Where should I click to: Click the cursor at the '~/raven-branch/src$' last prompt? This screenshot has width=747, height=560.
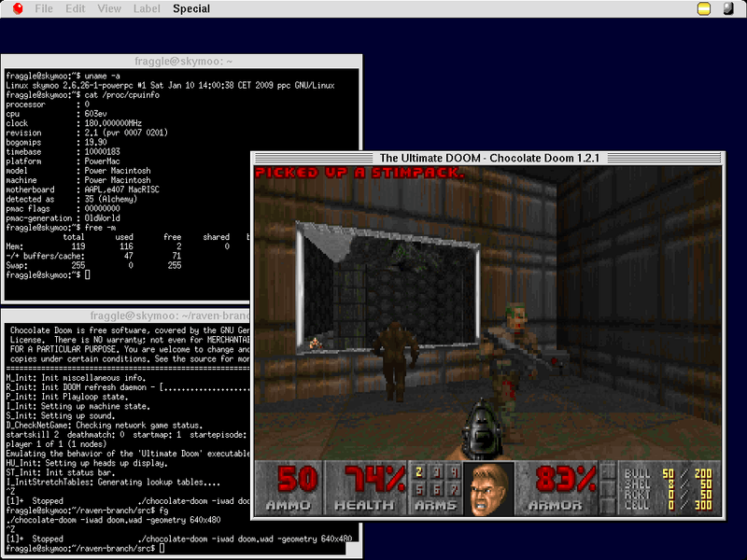pos(162,549)
